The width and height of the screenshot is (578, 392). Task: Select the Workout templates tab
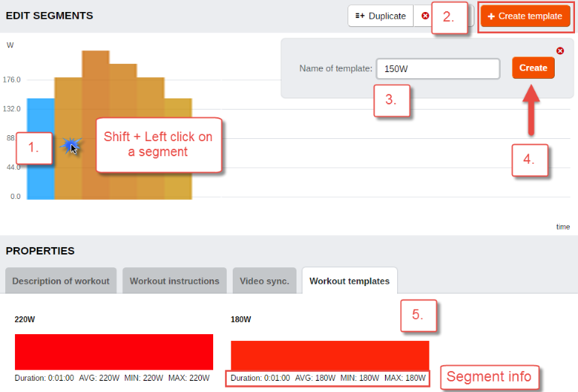tap(350, 281)
